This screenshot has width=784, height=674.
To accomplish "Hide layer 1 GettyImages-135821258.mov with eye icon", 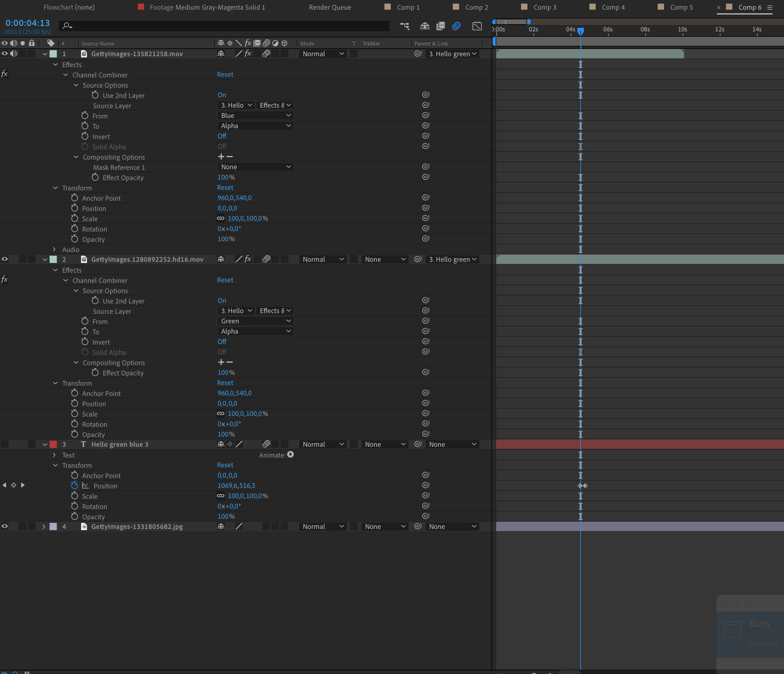I will click(5, 54).
